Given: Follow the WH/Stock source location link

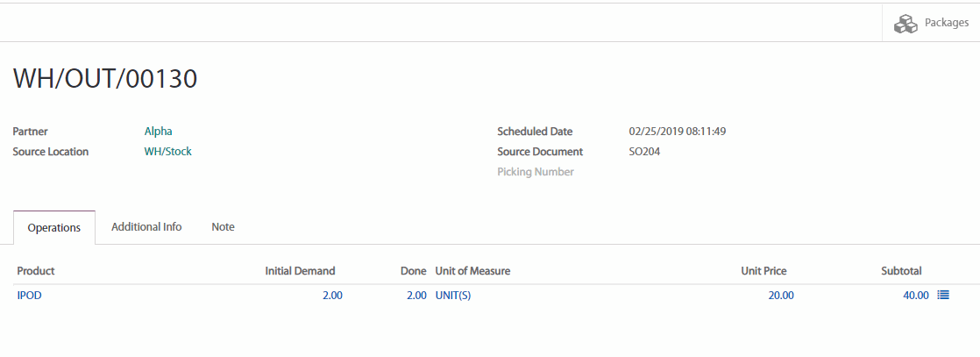Looking at the screenshot, I should [167, 152].
